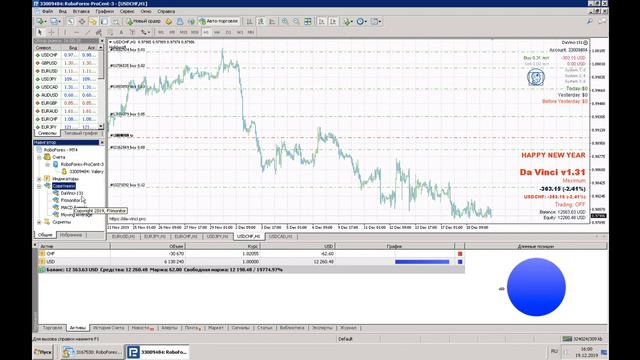Select the bar chart type icon
This screenshot has width=640, height=360.
[x=249, y=21]
